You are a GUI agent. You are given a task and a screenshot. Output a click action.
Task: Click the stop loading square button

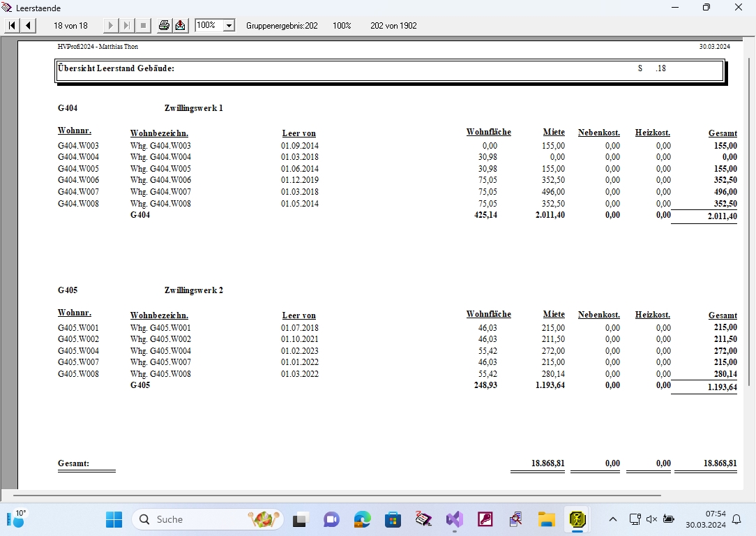coord(143,26)
